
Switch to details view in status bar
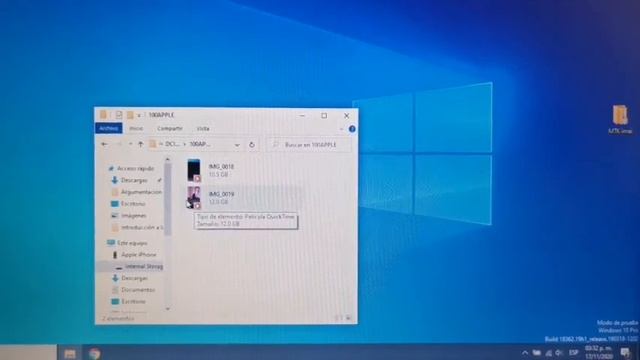point(339,318)
